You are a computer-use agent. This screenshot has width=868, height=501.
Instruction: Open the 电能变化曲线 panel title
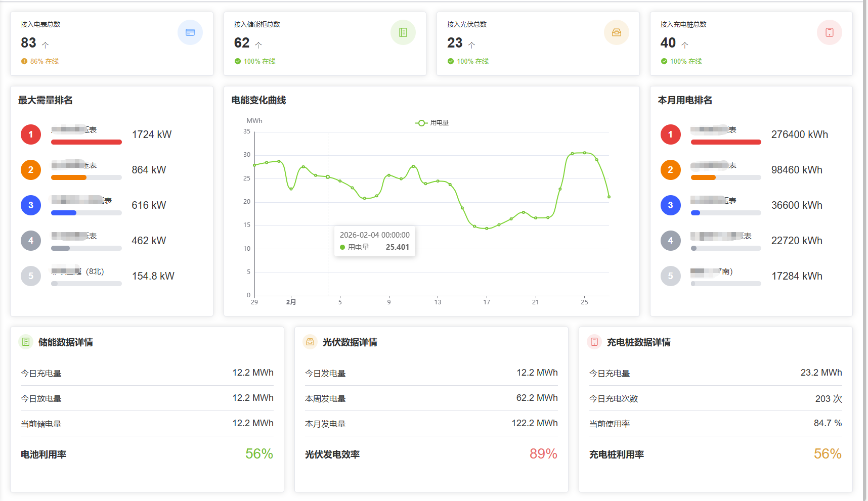point(258,100)
